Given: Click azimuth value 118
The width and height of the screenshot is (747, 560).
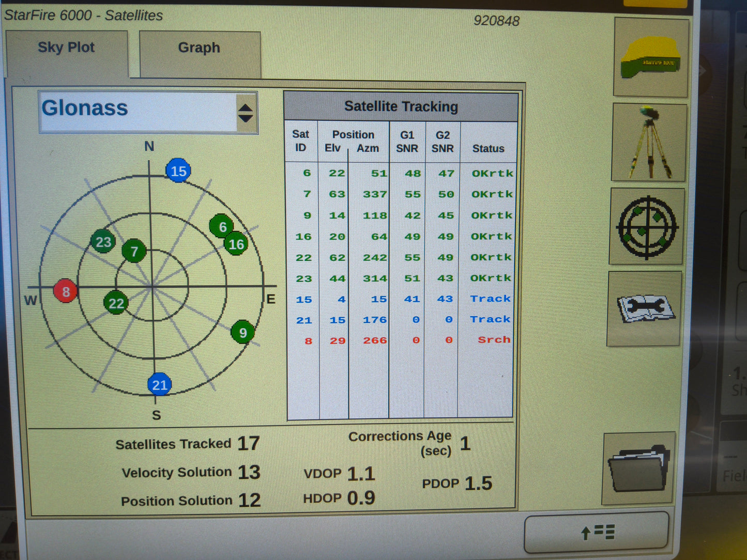Looking at the screenshot, I should [x=375, y=215].
